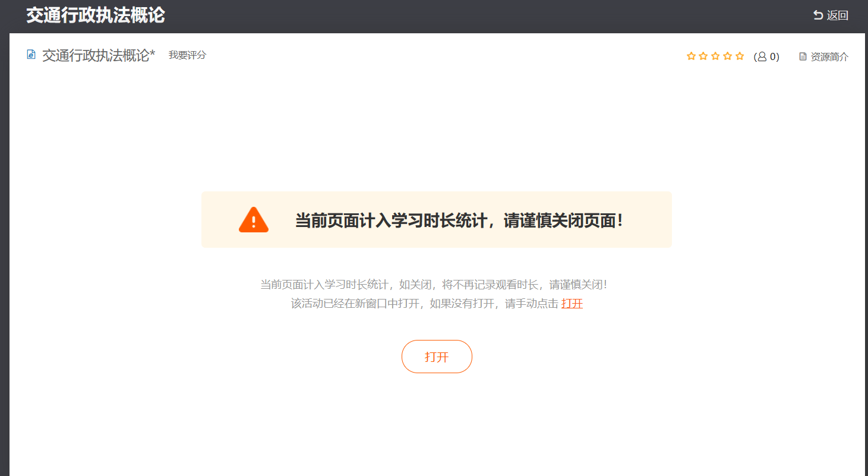Click the 交通行政执法概论* resource title
The height and width of the screenshot is (476, 868).
(x=99, y=55)
